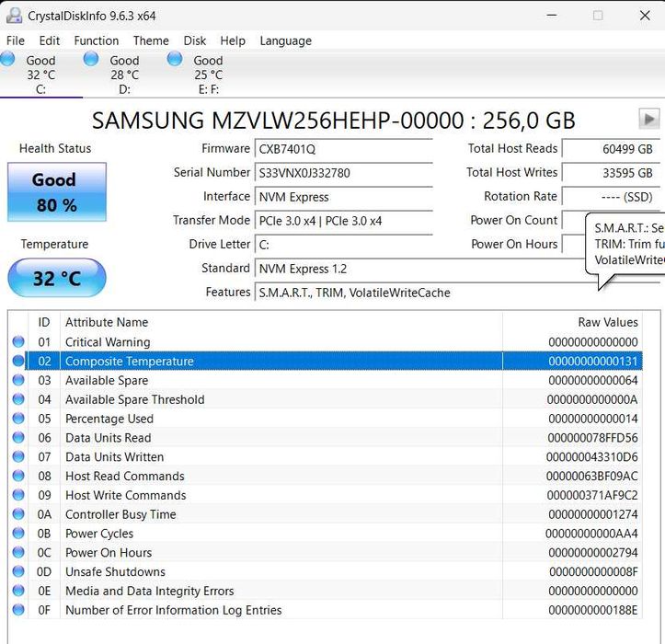Select the Percentage Used attribute name
This screenshot has height=644, width=665.
[109, 419]
